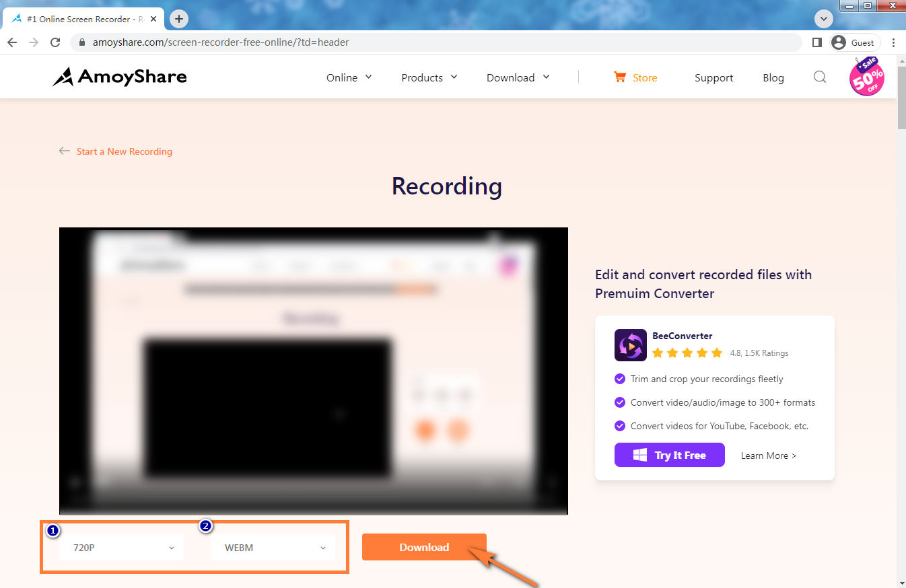Click "Trim and crop your recordings fleetly"

click(707, 379)
